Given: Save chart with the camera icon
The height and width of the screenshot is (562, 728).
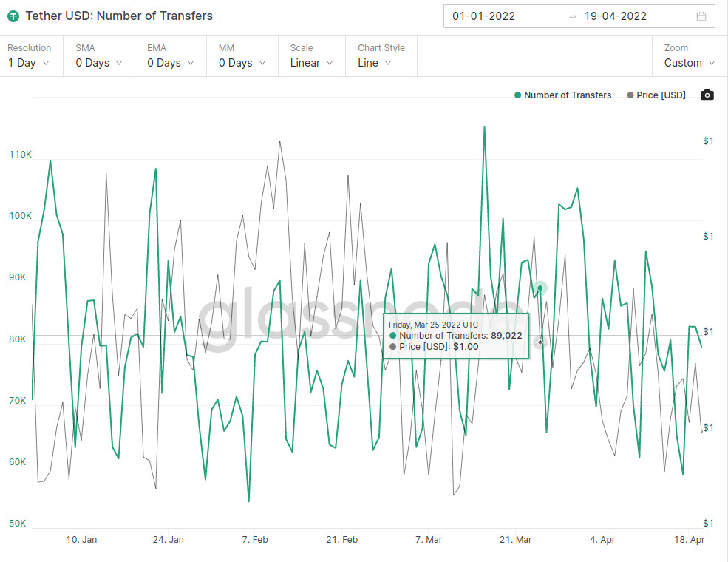Looking at the screenshot, I should point(707,95).
